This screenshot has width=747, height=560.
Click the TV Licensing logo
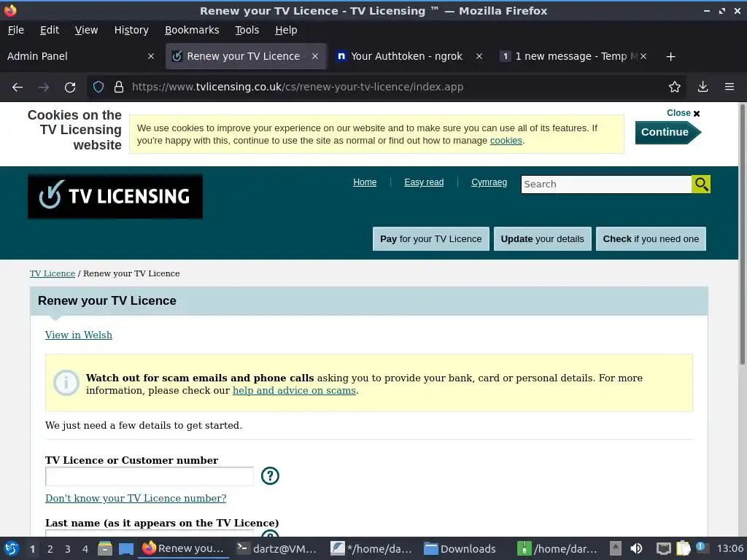pos(115,196)
